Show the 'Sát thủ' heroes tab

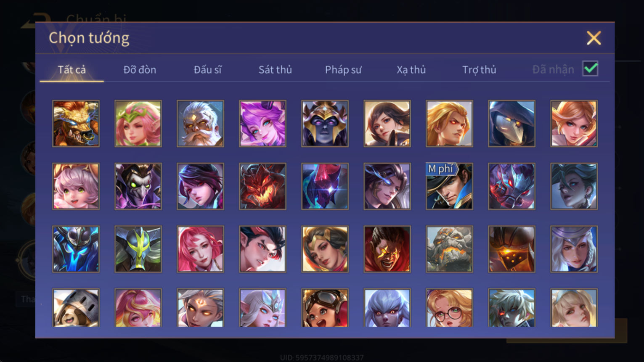[275, 70]
